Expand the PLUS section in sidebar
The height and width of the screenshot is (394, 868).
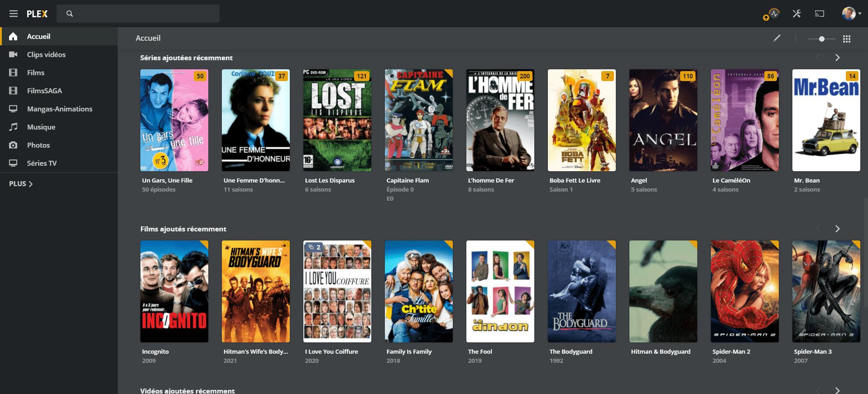coord(21,184)
